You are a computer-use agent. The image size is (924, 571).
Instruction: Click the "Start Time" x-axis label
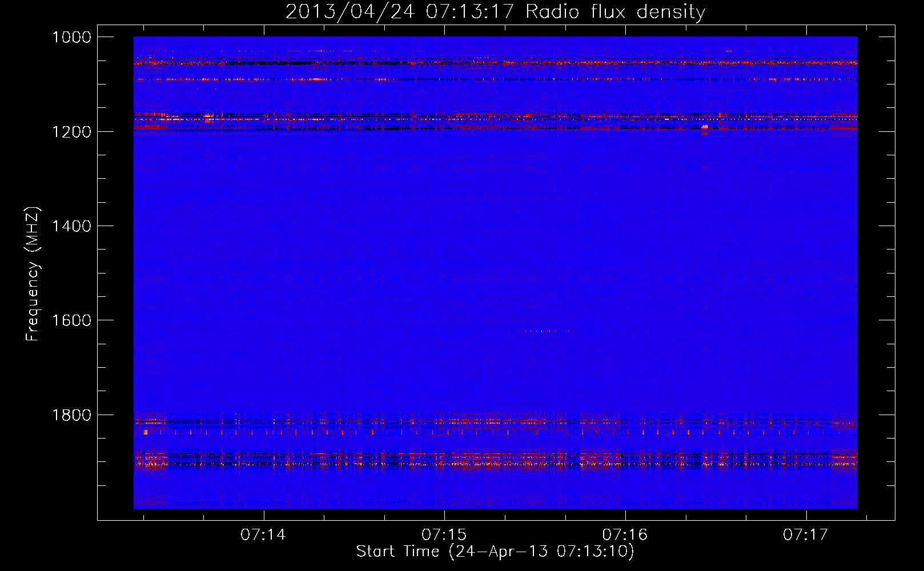pyautogui.click(x=495, y=552)
